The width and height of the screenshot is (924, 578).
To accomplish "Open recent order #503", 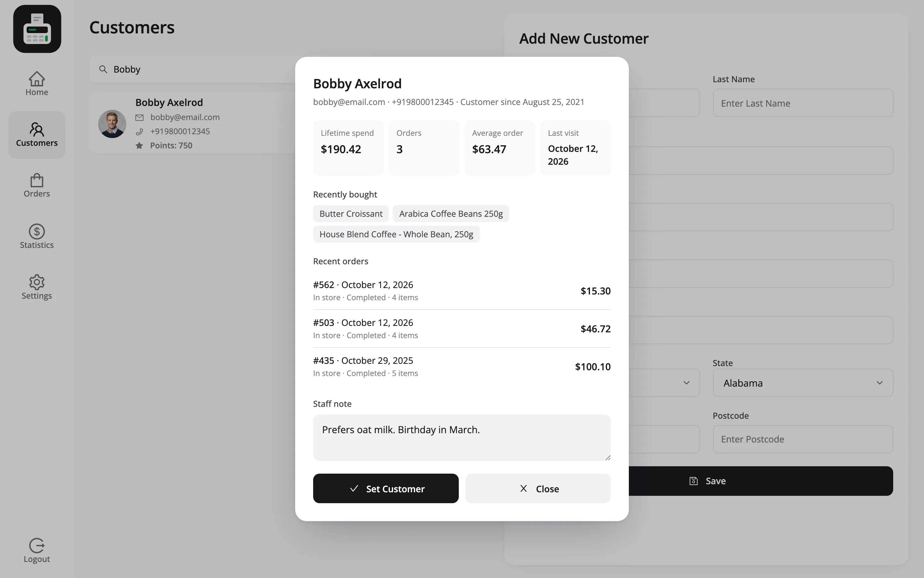I will point(462,329).
